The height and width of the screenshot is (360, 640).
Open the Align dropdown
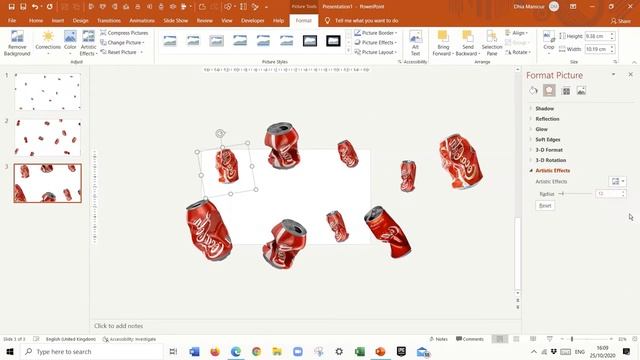(x=517, y=33)
